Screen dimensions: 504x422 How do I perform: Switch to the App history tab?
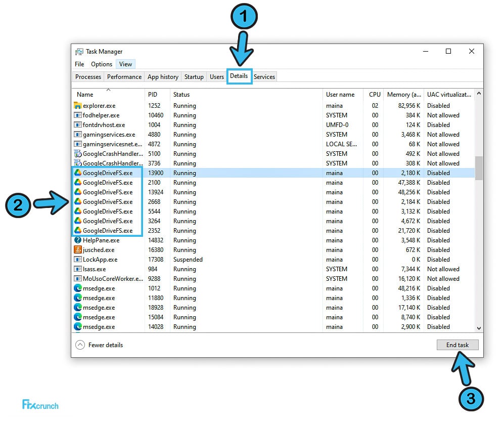[x=163, y=77]
